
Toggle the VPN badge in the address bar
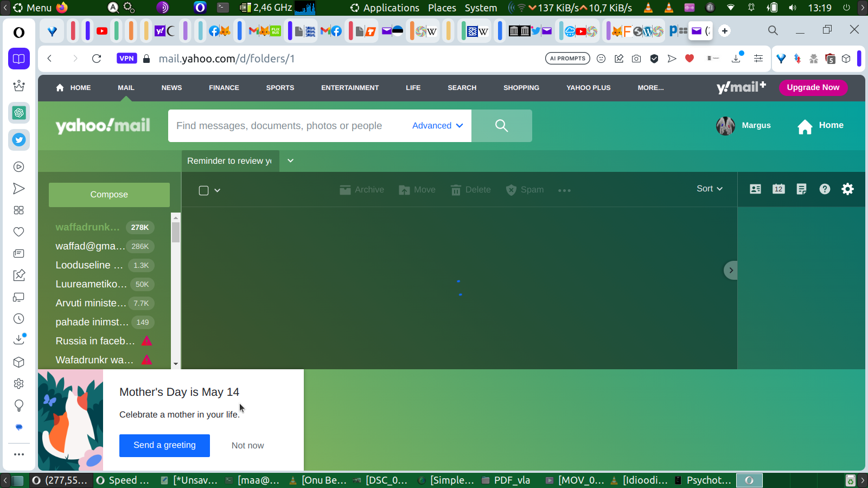click(x=126, y=59)
